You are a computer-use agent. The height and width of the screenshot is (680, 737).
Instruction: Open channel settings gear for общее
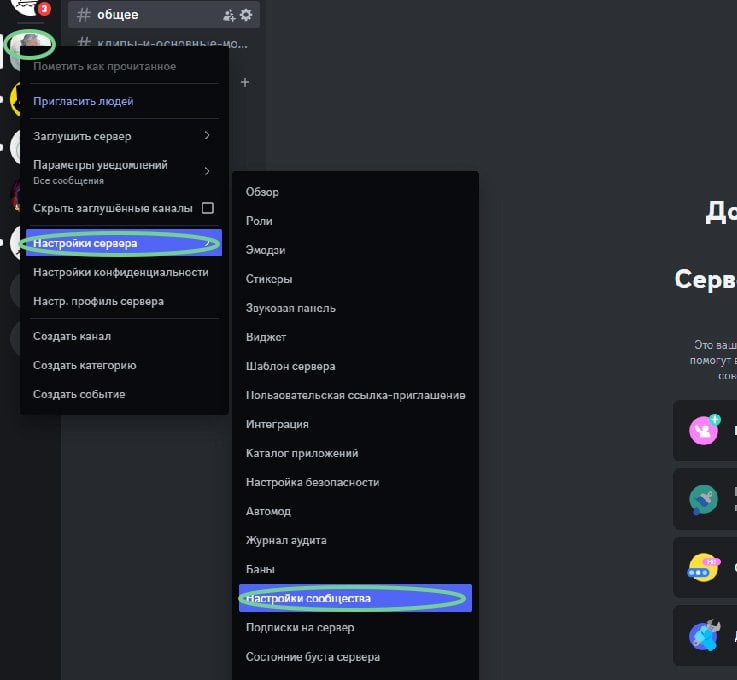246,15
